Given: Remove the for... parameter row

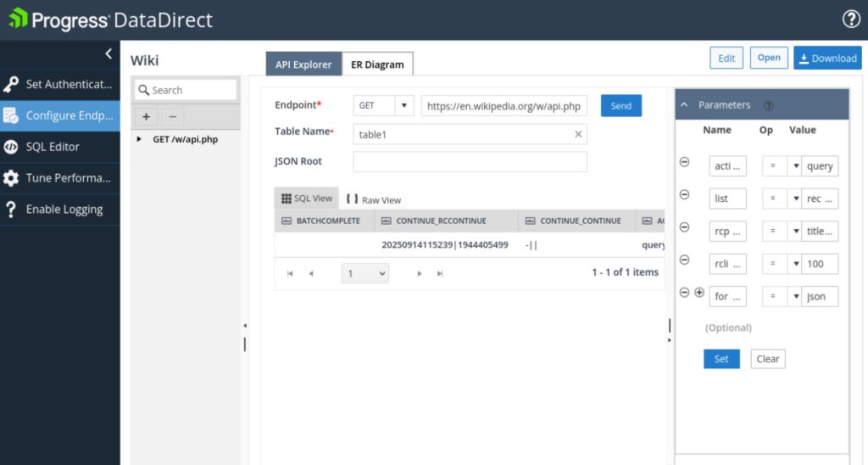Looking at the screenshot, I should [684, 292].
